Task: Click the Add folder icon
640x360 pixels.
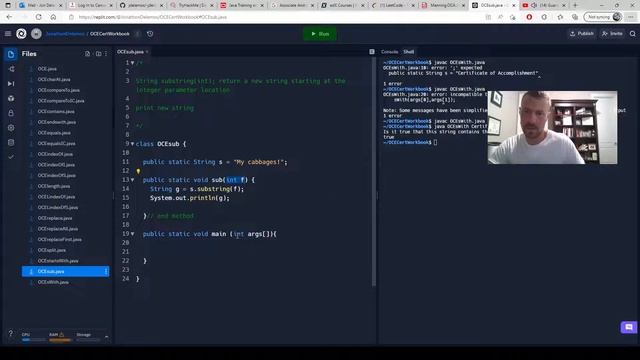Action: point(98,54)
